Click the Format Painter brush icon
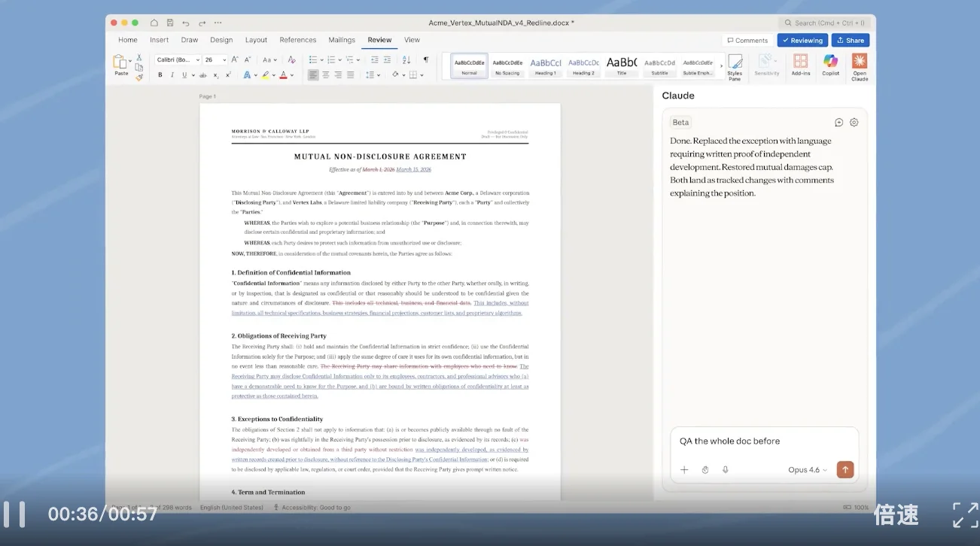Viewport: 980px width, 546px height. pos(139,77)
